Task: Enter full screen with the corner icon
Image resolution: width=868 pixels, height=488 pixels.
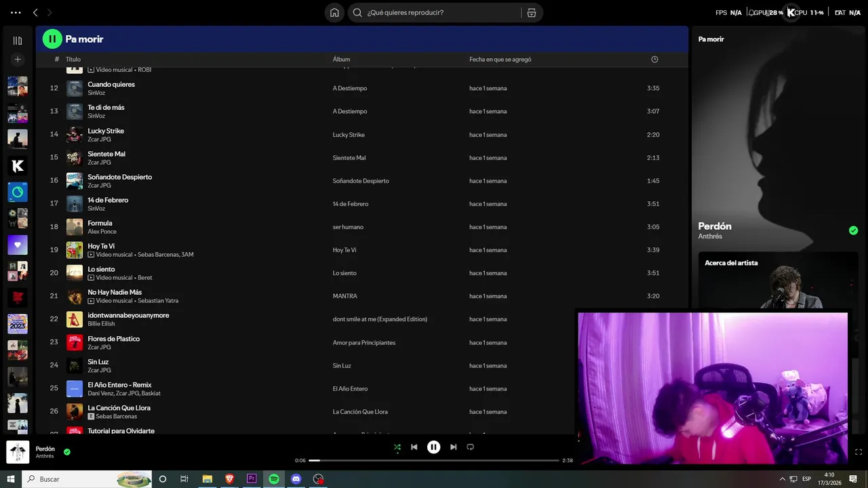Action: tap(859, 452)
